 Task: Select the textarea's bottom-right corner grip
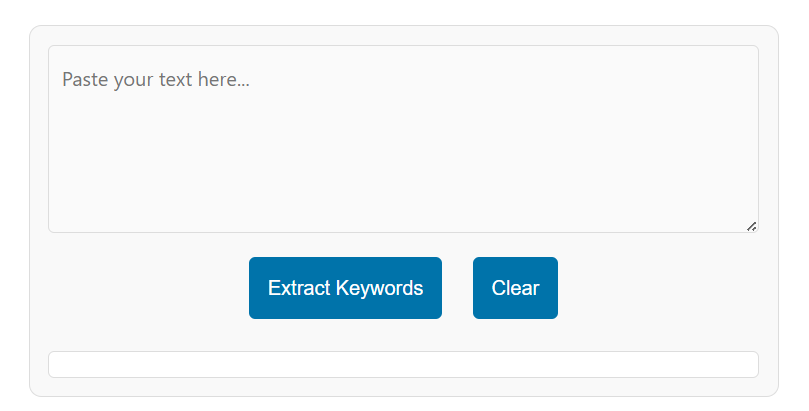751,226
